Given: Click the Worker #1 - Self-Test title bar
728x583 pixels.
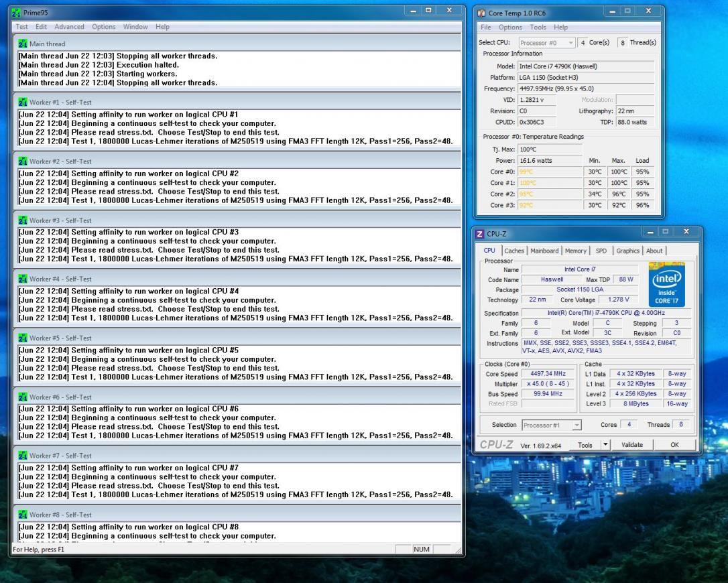Looking at the screenshot, I should [x=237, y=102].
